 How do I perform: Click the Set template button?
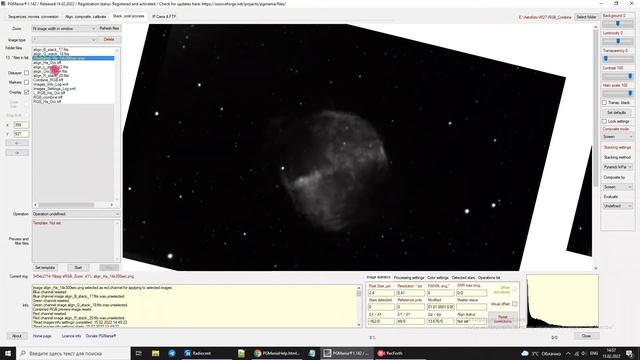[45, 268]
